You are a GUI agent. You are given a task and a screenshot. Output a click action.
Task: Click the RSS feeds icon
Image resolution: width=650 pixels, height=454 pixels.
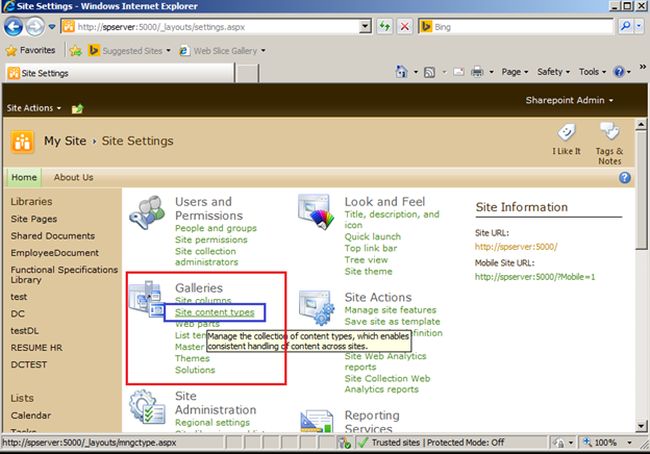(x=429, y=73)
